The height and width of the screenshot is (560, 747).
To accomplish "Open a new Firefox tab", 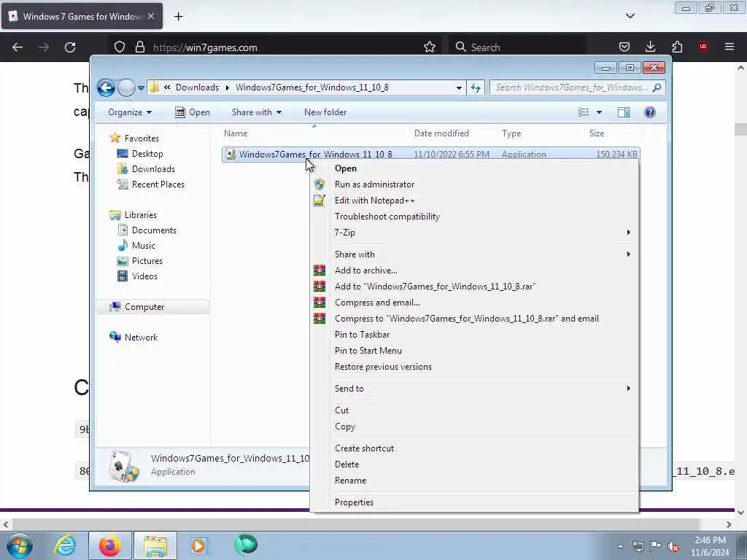I will pyautogui.click(x=178, y=17).
